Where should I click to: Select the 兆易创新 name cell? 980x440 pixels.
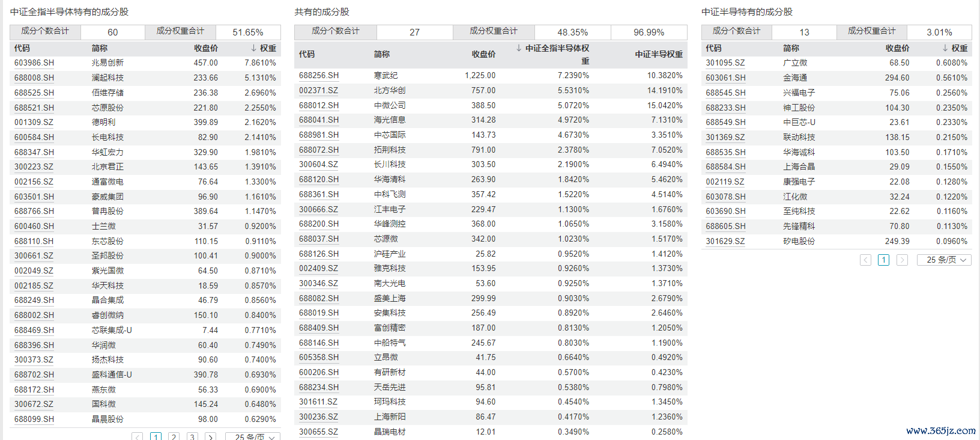point(107,63)
